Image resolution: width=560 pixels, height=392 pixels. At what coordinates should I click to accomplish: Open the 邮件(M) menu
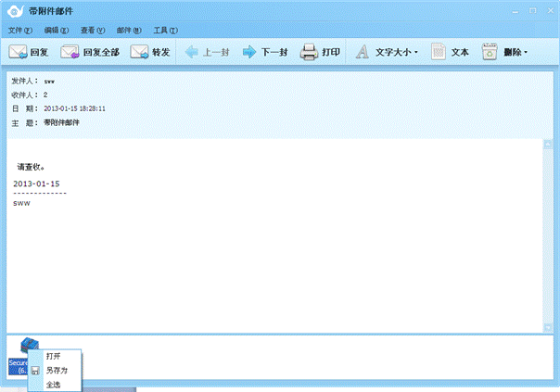[129, 31]
